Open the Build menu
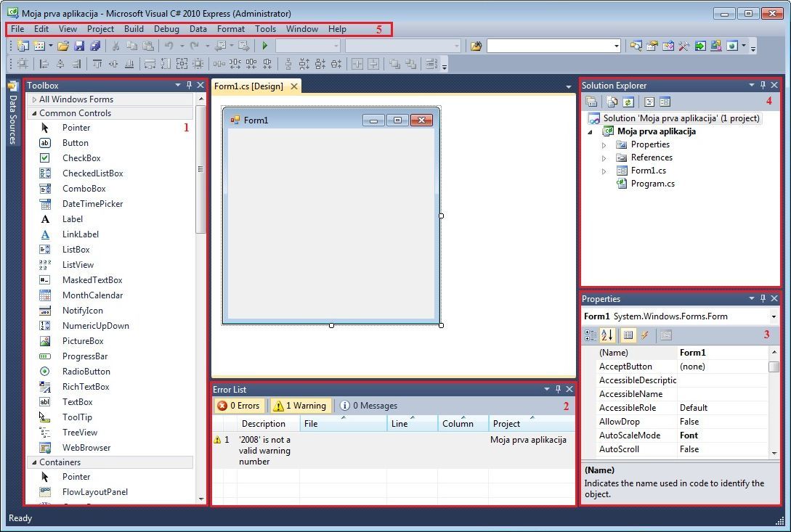Screen dimensions: 791x532 [134, 29]
